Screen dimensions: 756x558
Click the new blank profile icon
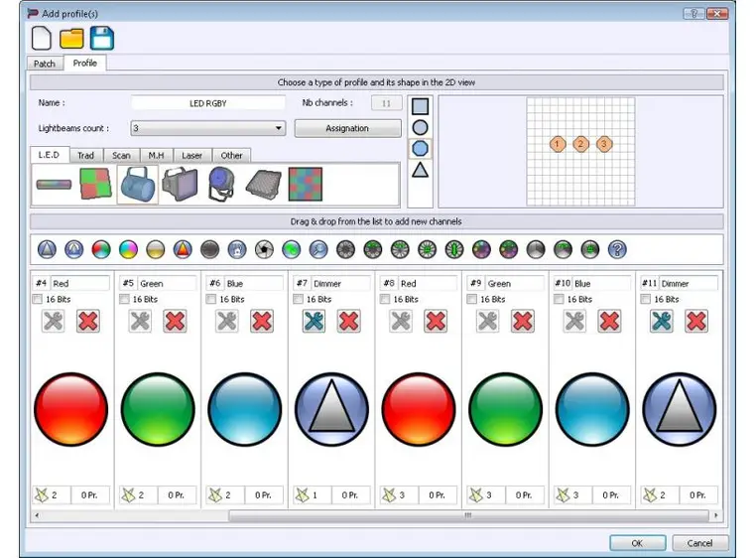[42, 39]
